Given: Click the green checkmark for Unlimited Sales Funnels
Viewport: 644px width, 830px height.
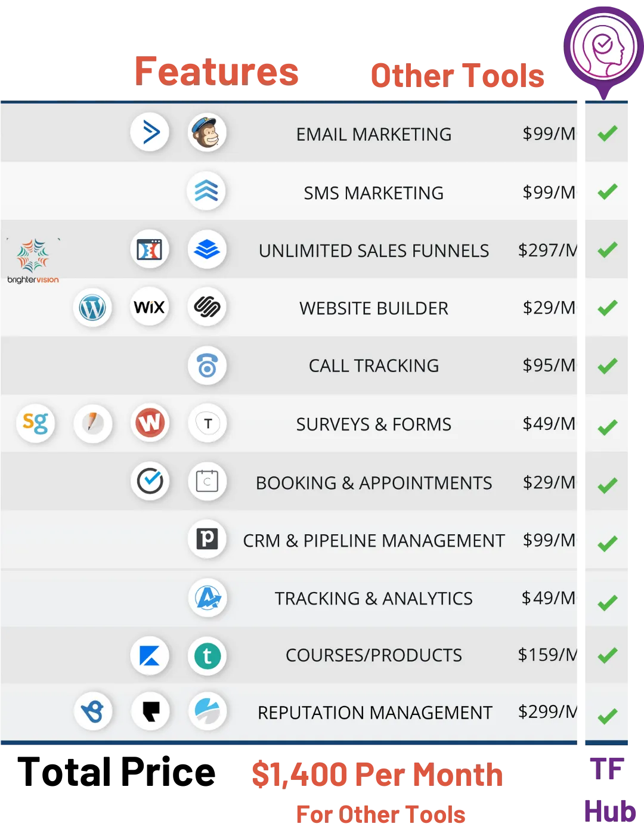Looking at the screenshot, I should click(x=608, y=249).
